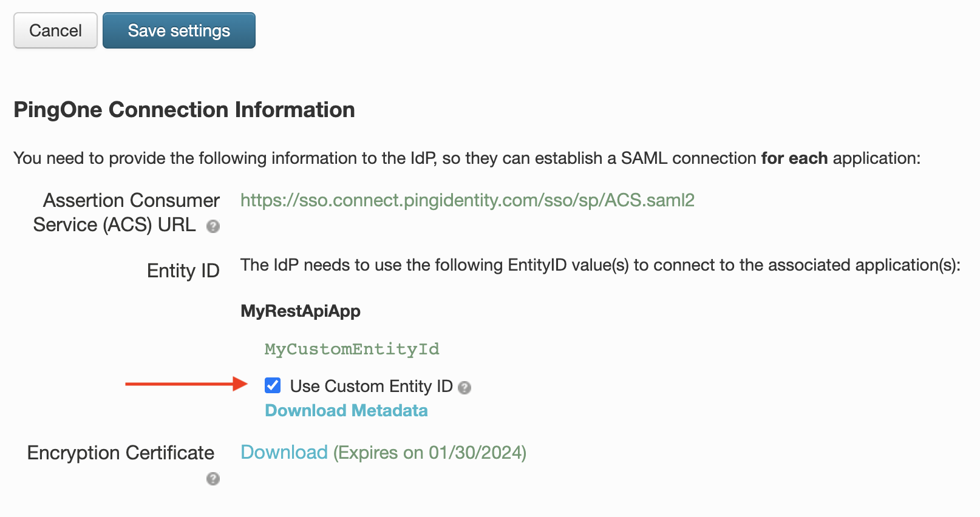Open the sso.connect.pingidentity.com ACS URL
980x517 pixels.
(x=468, y=200)
